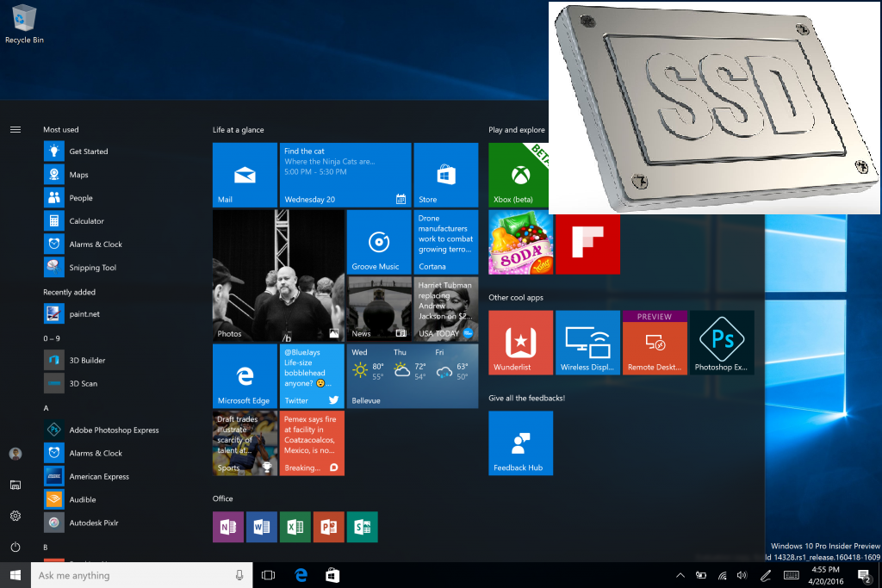882x588 pixels.
Task: Open Edge from the taskbar
Action: [301, 575]
